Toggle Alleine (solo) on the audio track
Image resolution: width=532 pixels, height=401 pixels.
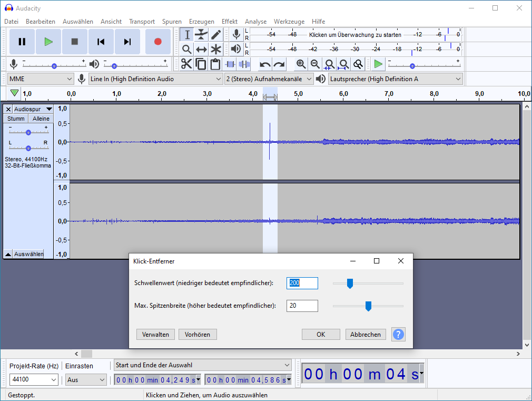coord(41,119)
